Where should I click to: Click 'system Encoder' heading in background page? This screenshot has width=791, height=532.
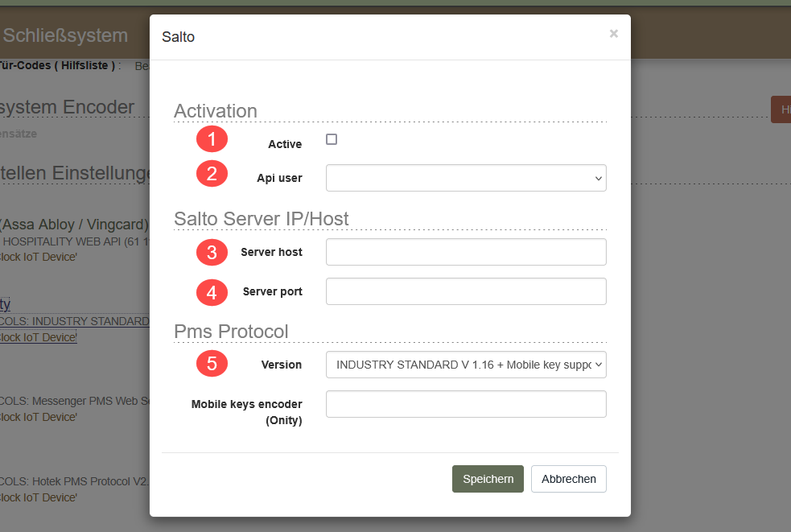click(x=67, y=107)
